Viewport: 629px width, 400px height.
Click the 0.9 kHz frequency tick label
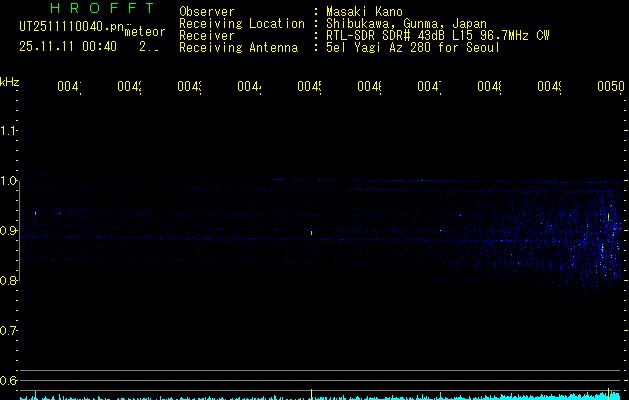click(x=10, y=231)
